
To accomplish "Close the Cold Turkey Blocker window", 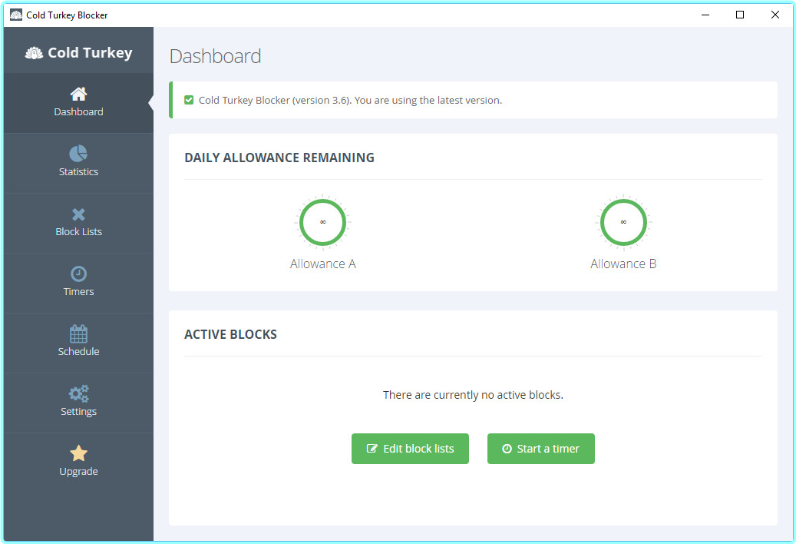I will [x=775, y=15].
